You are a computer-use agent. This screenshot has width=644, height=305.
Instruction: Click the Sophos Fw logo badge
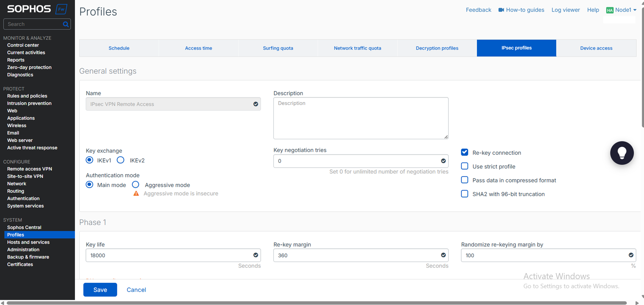tap(62, 9)
